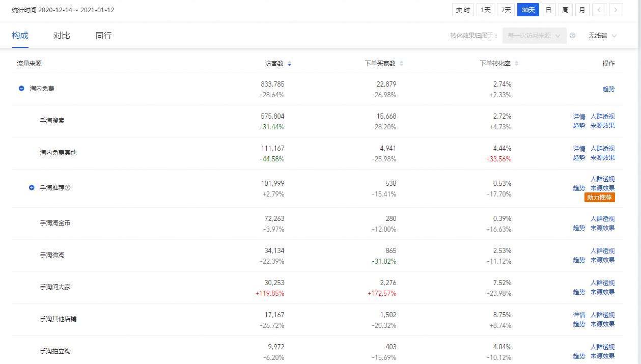Open 来源效果 for 淘内免费其他 row
The image size is (641, 364).
[602, 158]
